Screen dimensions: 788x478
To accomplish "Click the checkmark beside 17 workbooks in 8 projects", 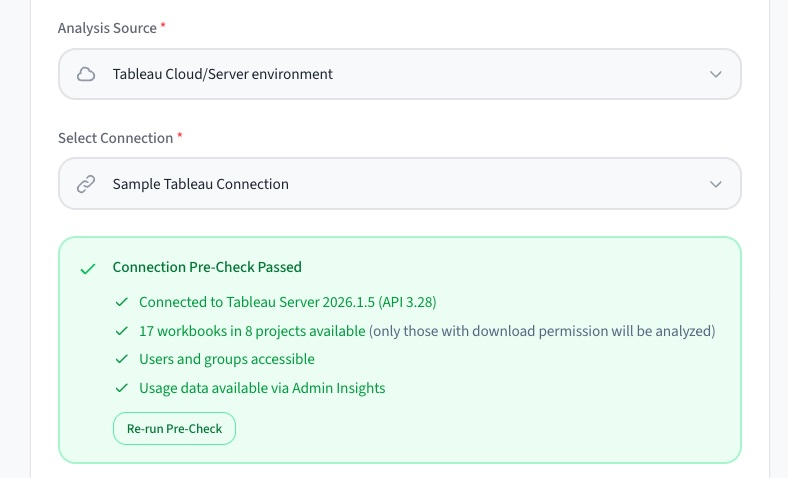I will click(x=122, y=331).
